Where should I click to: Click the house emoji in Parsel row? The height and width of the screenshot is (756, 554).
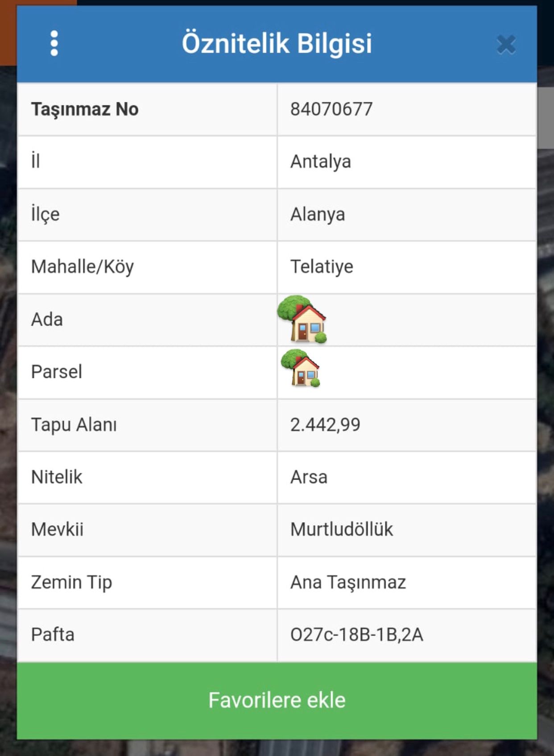[x=301, y=368]
